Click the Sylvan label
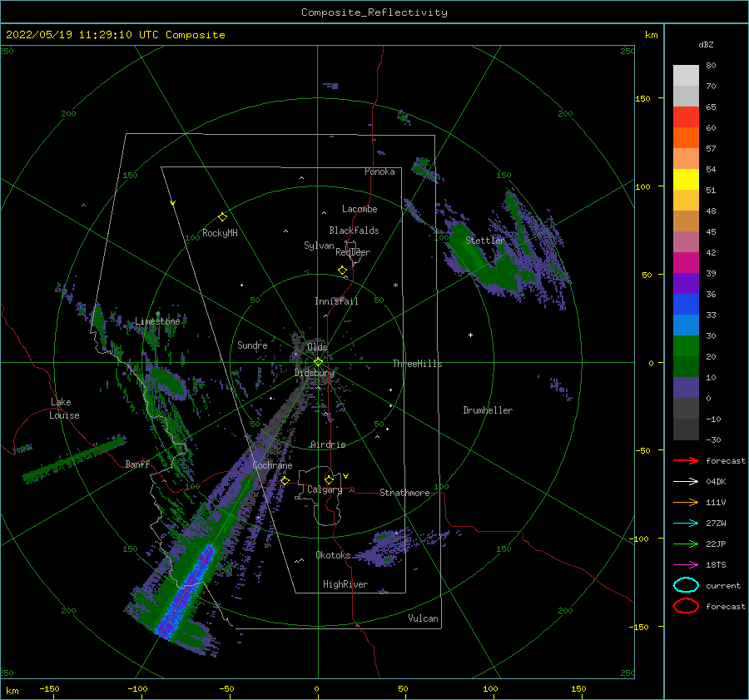 pos(319,246)
